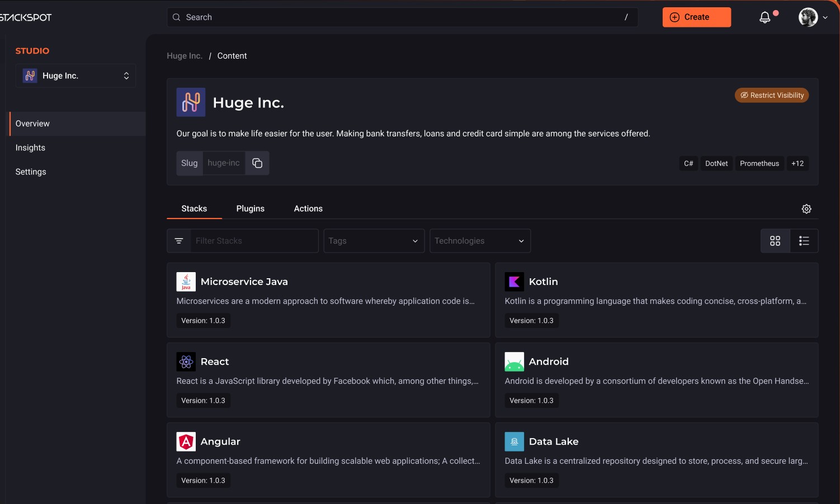Click the large Huge Inc. studio logo

pos(191,102)
